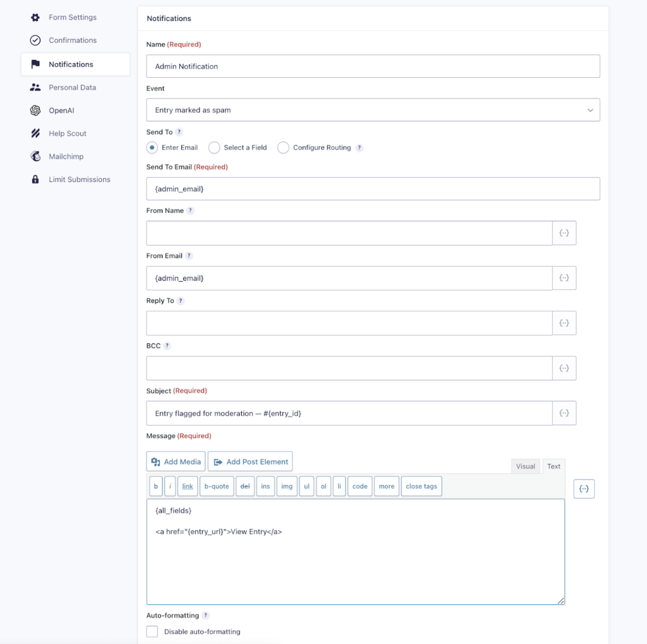The height and width of the screenshot is (644, 647).
Task: Choose Select a Field for Send To
Action: tap(214, 147)
